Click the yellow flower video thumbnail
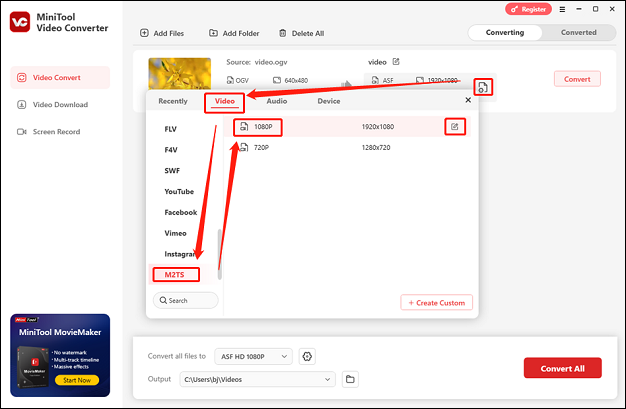The width and height of the screenshot is (626, 409). pos(180,73)
